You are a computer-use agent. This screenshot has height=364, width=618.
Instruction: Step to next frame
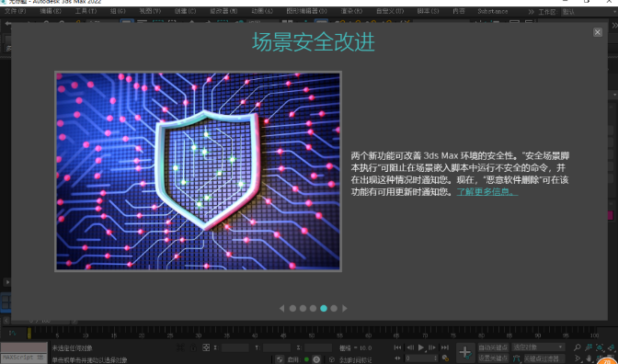[432, 347]
